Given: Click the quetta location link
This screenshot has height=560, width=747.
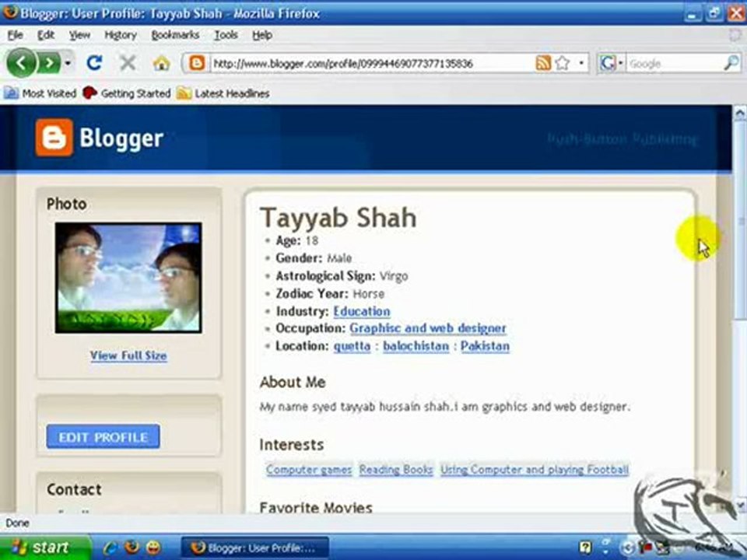Looking at the screenshot, I should click(352, 346).
